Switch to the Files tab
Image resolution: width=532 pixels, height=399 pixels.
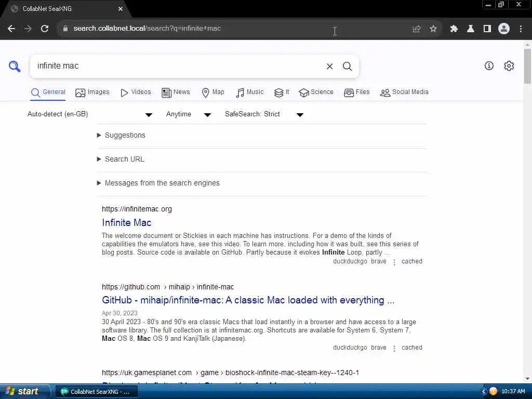[x=356, y=92]
